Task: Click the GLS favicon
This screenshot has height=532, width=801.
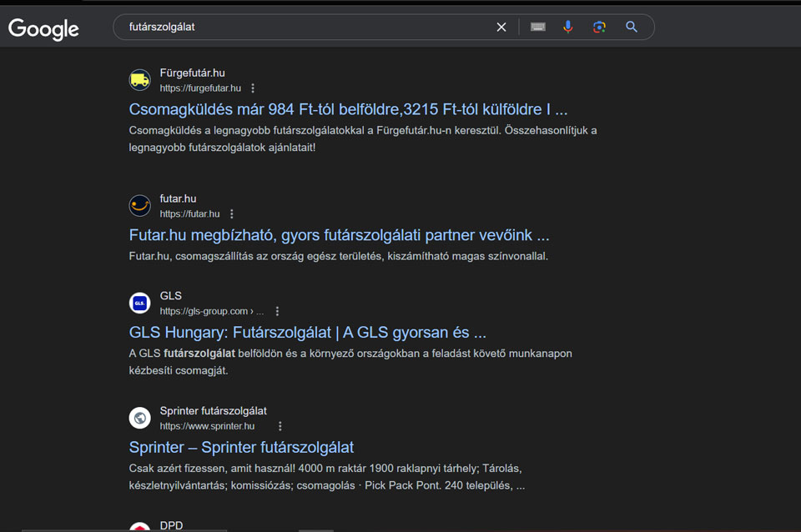Action: coord(139,304)
